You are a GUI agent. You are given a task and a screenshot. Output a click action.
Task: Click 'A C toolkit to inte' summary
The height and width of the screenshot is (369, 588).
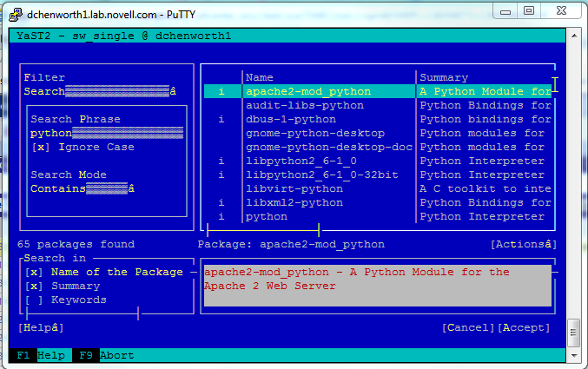[x=486, y=188]
